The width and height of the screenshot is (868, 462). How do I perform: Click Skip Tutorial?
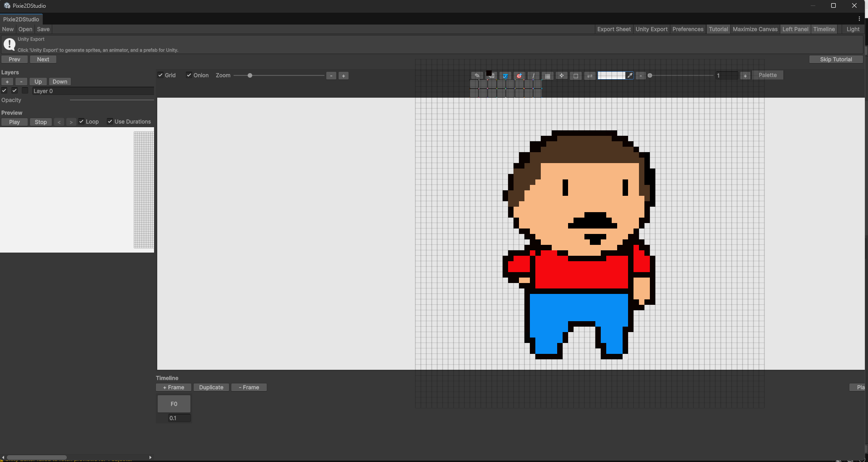[836, 60]
